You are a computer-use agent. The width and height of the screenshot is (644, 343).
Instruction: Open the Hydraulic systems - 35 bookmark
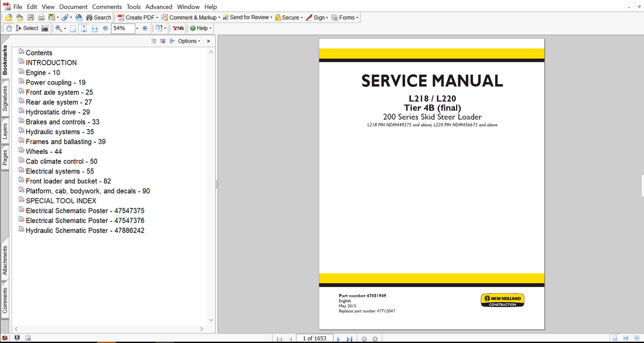[60, 131]
